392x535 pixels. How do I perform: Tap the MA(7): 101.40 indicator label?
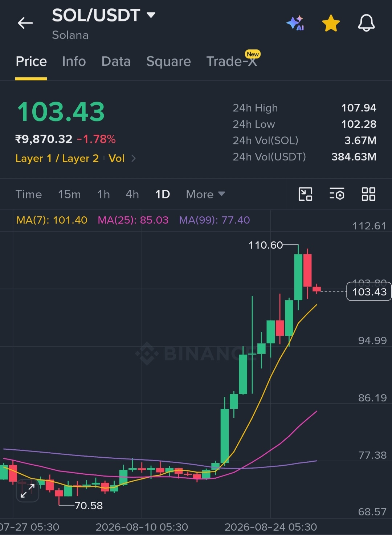coord(52,220)
